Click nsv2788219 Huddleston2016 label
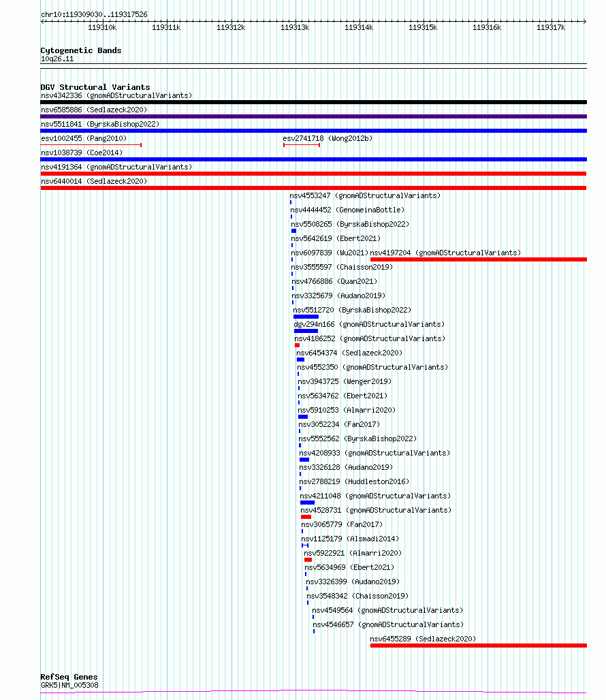Viewport: 606px width, 700px height. pos(354,481)
